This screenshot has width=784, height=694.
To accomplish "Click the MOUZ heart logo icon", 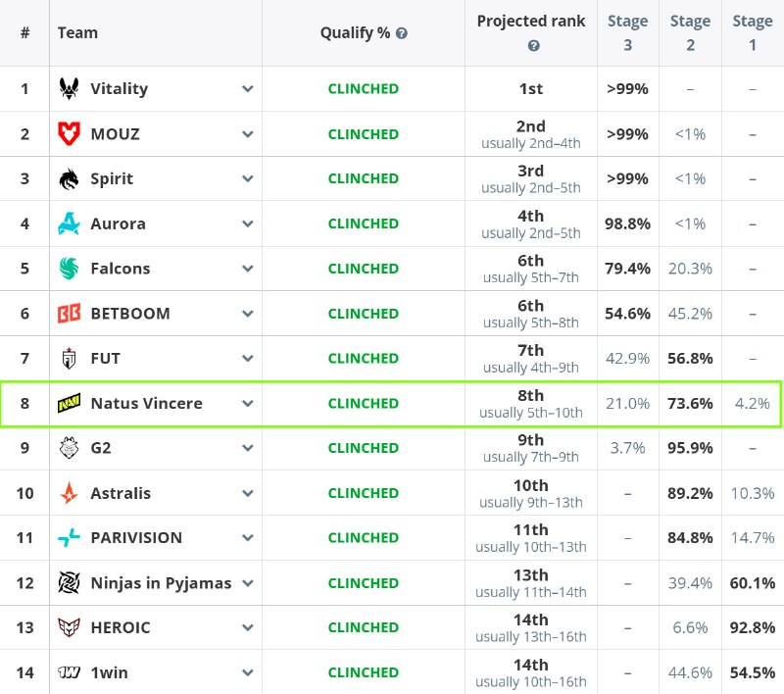I will [69, 133].
